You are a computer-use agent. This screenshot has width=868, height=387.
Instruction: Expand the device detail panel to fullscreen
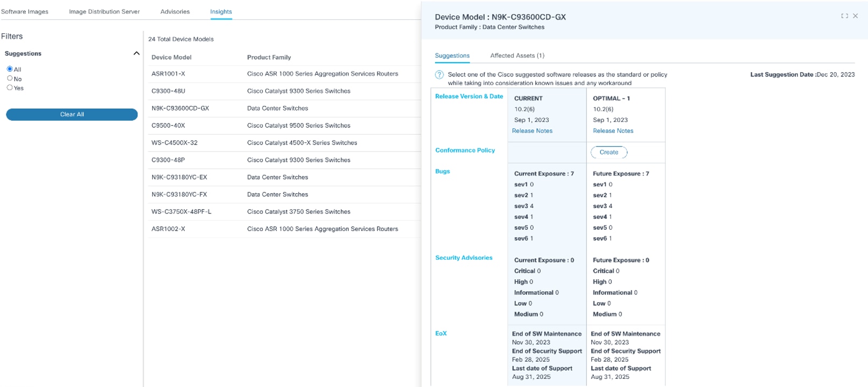[x=844, y=16]
